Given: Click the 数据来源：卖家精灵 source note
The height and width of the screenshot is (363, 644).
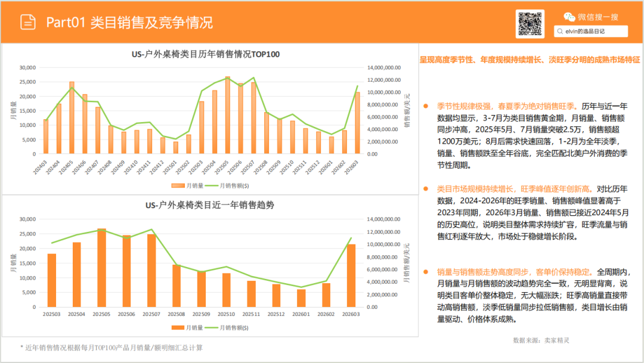Looking at the screenshot, I should [x=541, y=340].
